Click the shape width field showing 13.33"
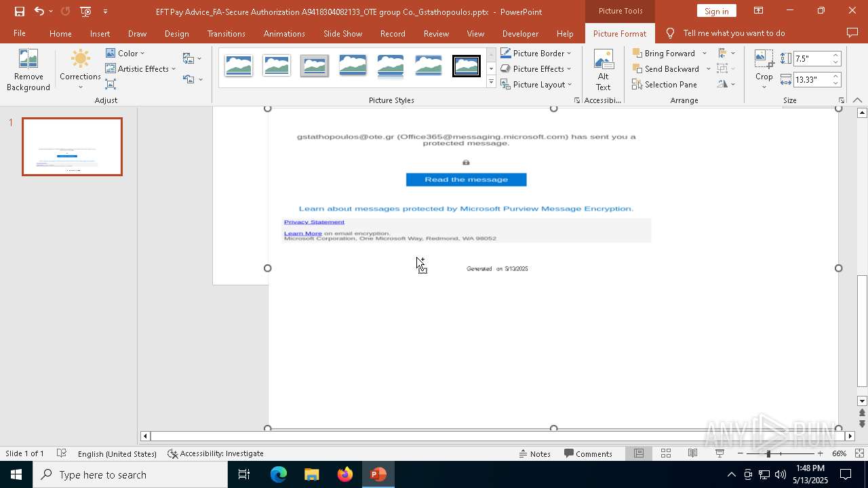 point(812,79)
